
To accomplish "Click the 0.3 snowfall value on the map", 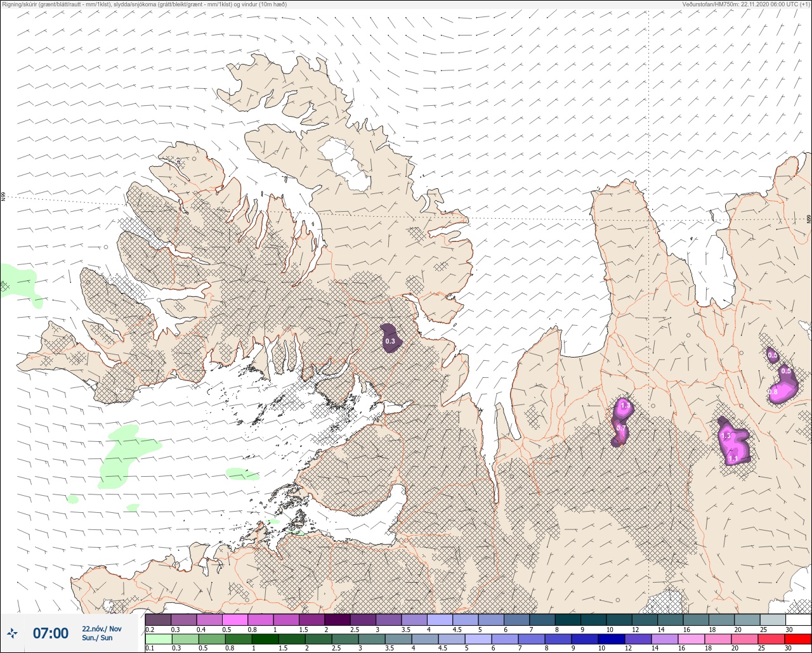I will coord(390,342).
